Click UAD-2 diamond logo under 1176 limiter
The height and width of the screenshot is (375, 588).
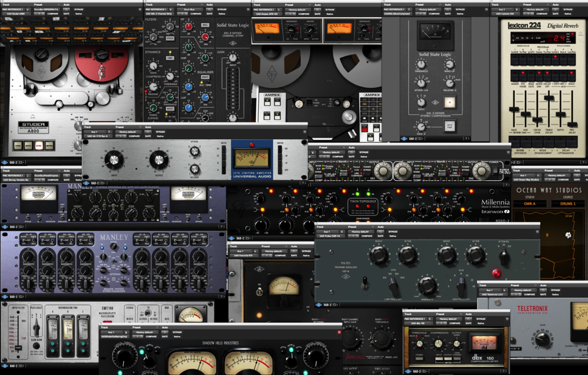(86, 183)
